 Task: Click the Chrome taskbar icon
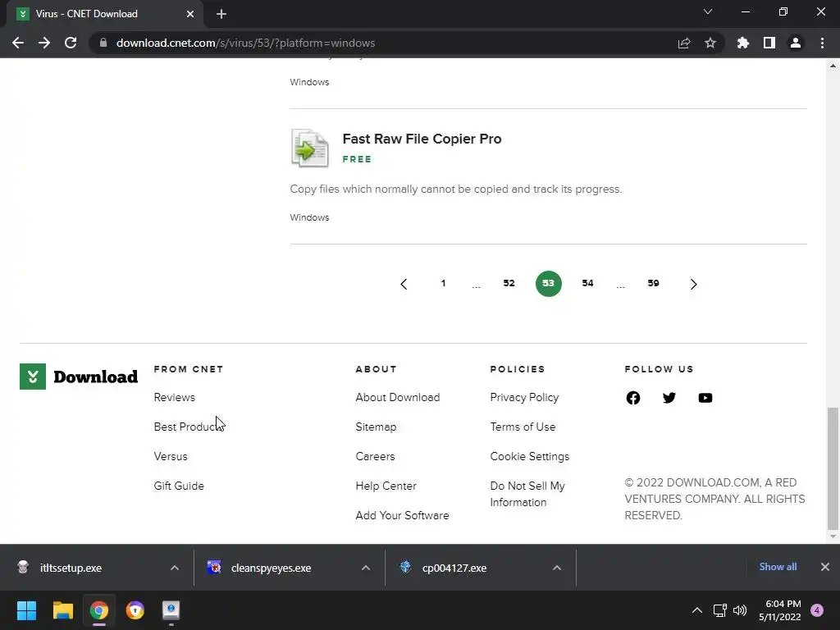tap(99, 610)
